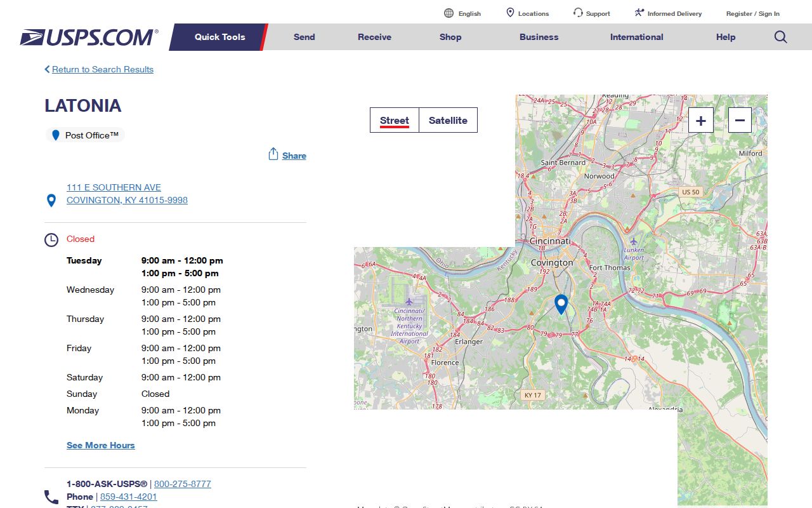Expand See More Hours

coord(101,445)
